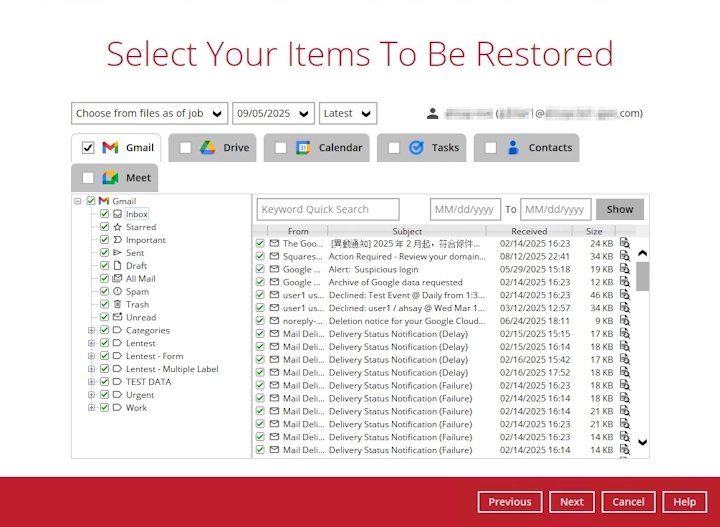Click the scroll down arrow of the email list

642,442
